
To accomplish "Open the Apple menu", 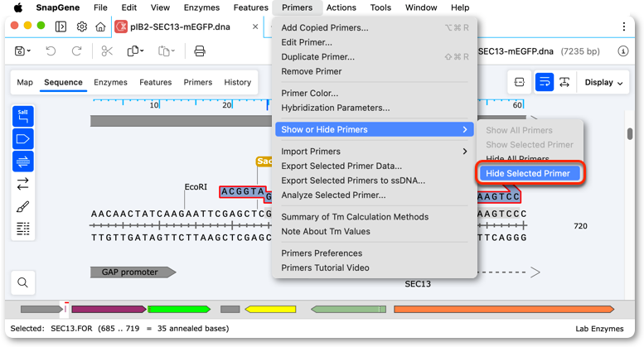I will click(18, 7).
